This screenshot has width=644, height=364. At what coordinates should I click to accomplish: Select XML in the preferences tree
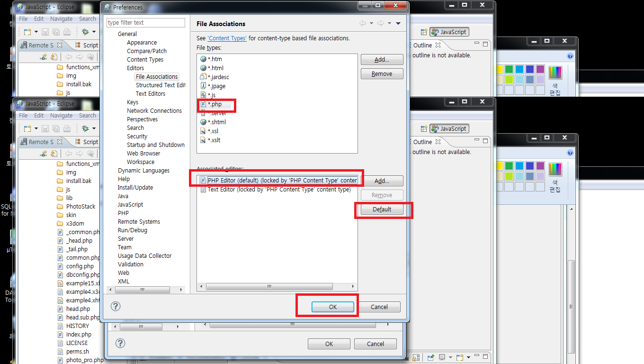pyautogui.click(x=124, y=282)
